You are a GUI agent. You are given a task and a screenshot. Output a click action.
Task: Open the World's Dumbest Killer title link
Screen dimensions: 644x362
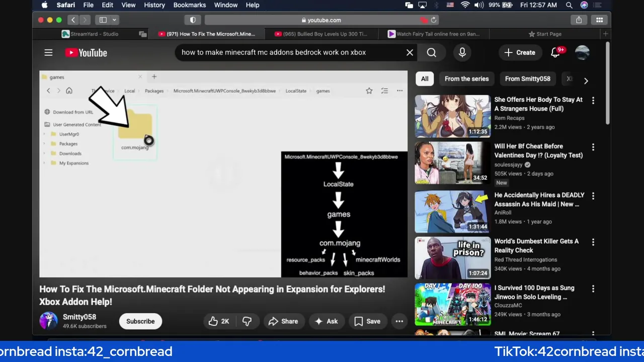click(x=536, y=246)
